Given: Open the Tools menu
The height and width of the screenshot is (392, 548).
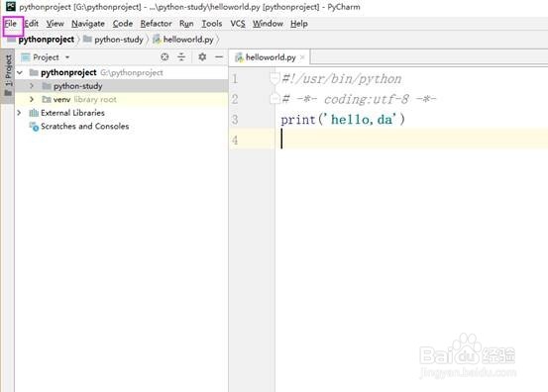Looking at the screenshot, I should (x=211, y=24).
